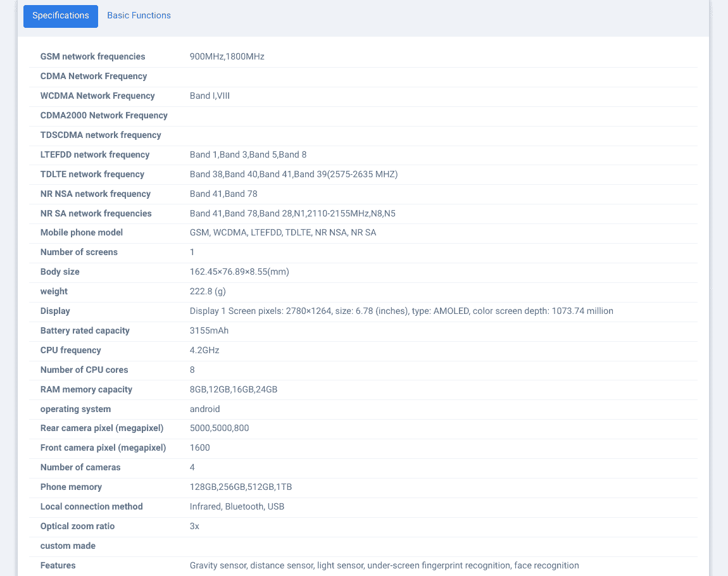Click the Phone memory storage options
This screenshot has width=728, height=576.
click(241, 487)
